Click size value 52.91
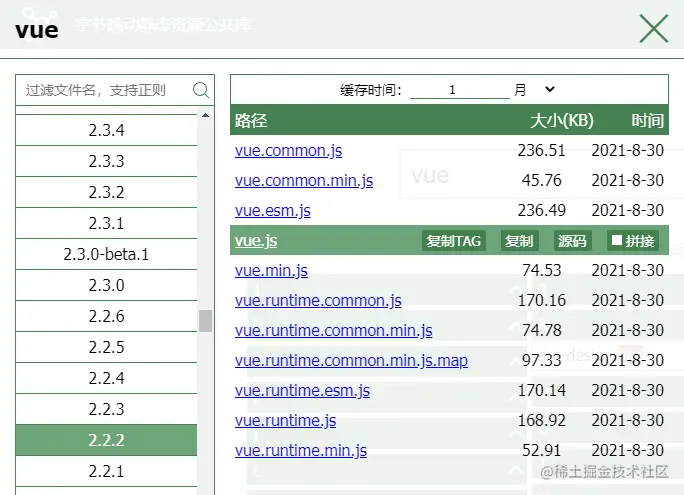 tap(541, 451)
